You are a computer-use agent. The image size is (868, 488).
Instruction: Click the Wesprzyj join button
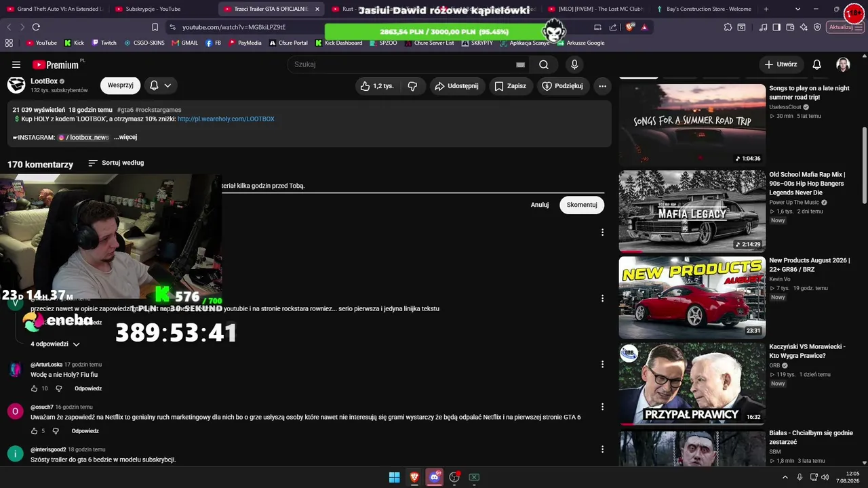tap(120, 85)
